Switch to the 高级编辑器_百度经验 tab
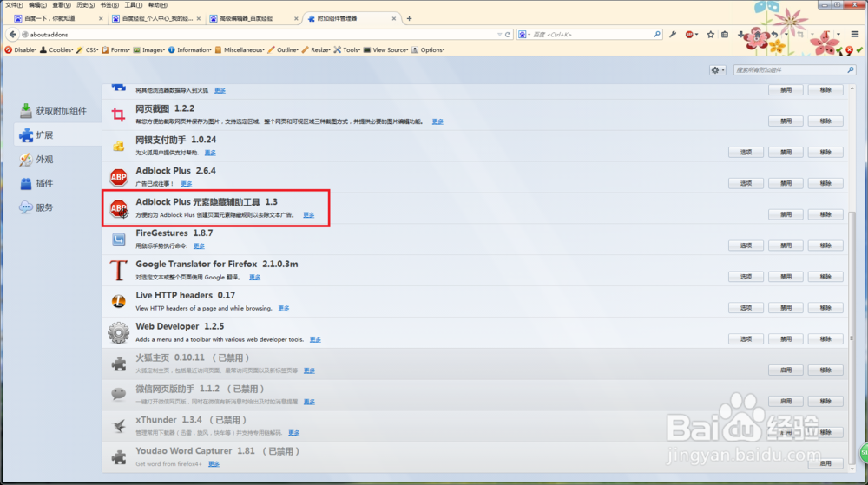The height and width of the screenshot is (485, 868). [253, 18]
